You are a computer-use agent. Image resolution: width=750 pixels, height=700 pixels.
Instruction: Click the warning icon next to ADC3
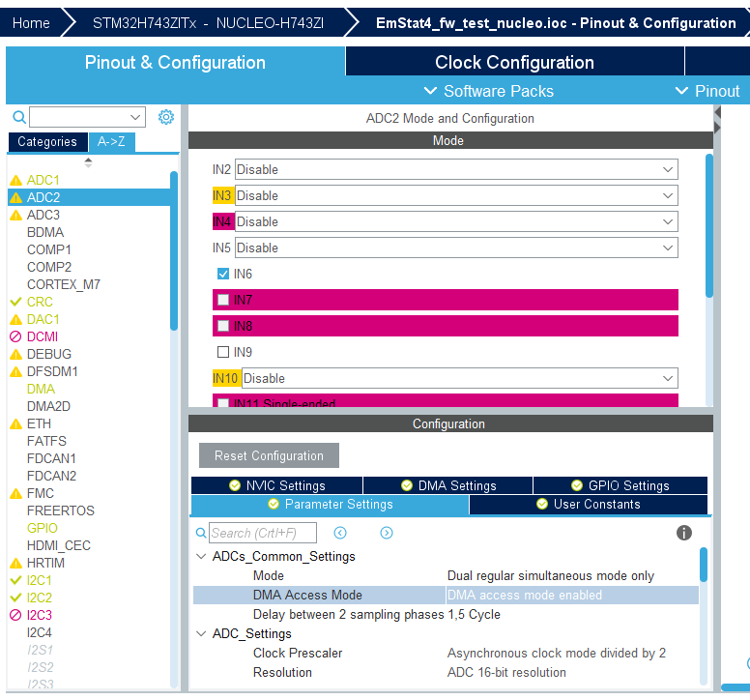pyautogui.click(x=15, y=216)
